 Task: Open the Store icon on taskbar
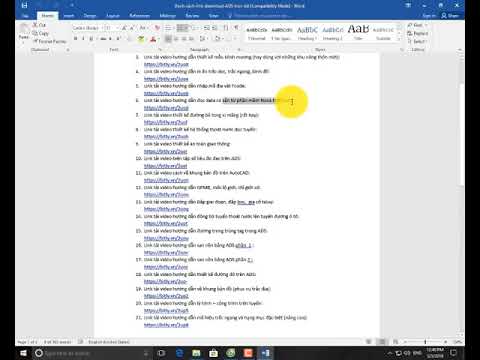coord(213,353)
